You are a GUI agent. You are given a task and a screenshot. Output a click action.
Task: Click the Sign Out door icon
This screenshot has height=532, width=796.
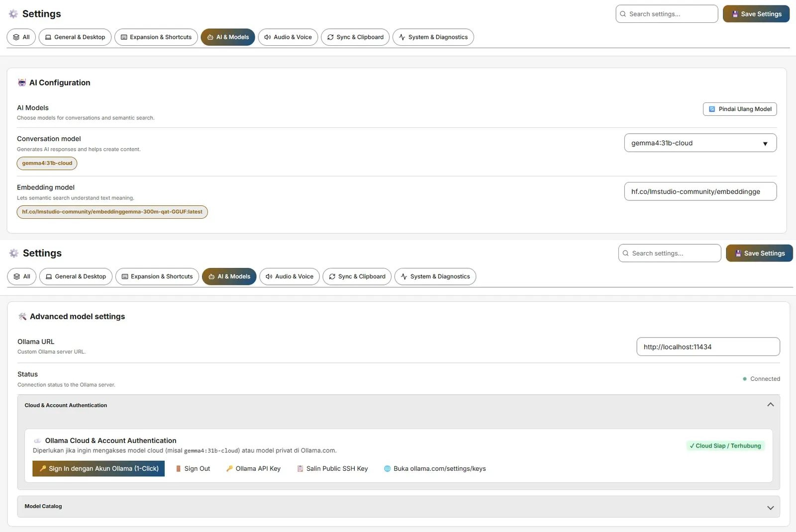[178, 468]
